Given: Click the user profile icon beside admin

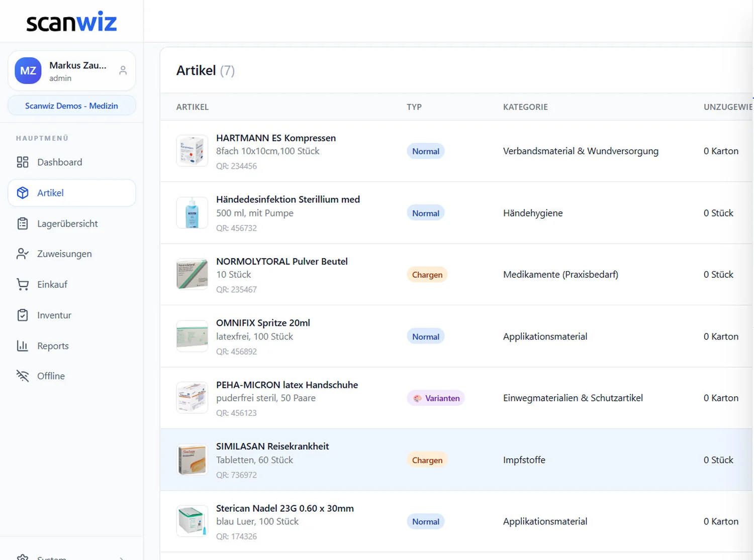Looking at the screenshot, I should [123, 71].
